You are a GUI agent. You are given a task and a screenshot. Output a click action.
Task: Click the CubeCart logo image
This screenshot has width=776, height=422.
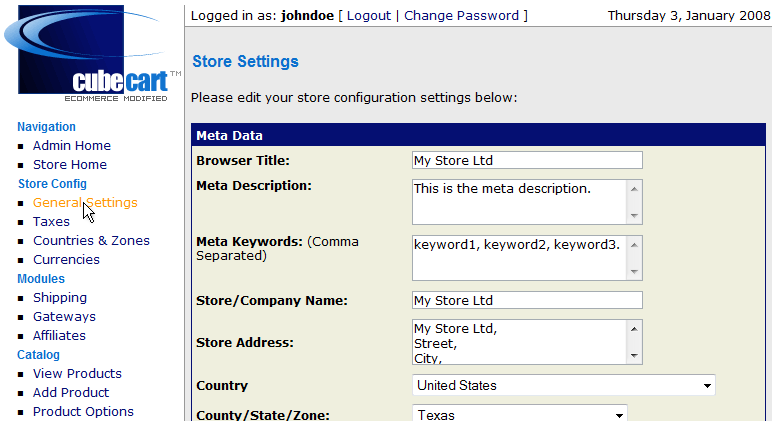coord(93,53)
